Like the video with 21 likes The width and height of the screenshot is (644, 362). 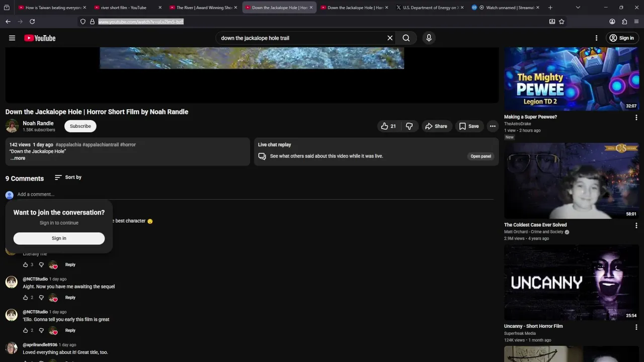(x=389, y=126)
